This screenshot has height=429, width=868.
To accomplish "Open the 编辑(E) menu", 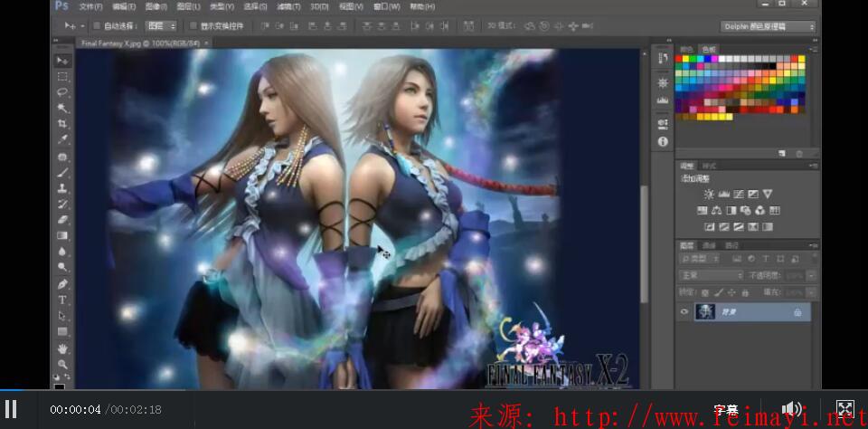I will coord(124,6).
